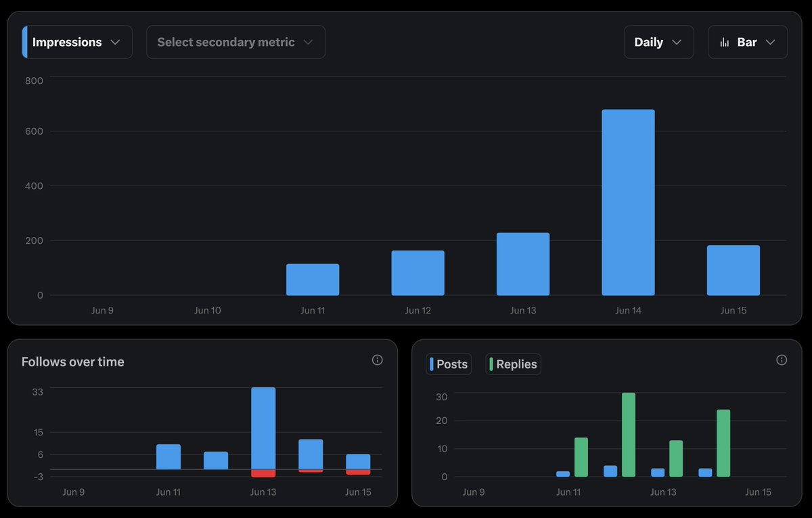Click the Jun 15 label on posts chart
The width and height of the screenshot is (812, 518).
(758, 492)
